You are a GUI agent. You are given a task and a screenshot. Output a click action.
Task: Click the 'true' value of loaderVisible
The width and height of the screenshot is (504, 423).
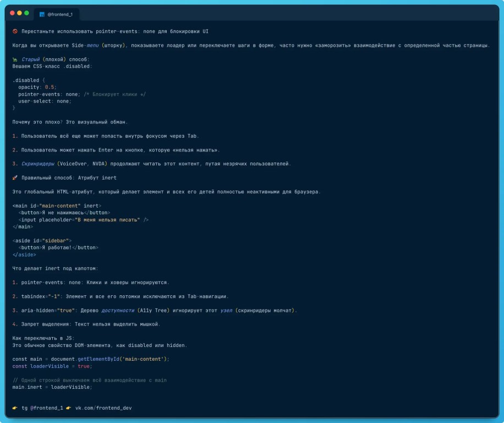pos(84,366)
